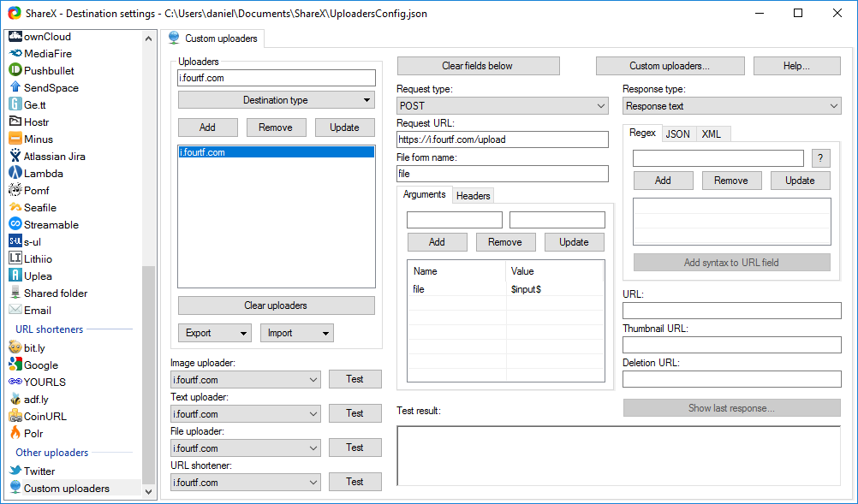Click the Request URL input field
Image resolution: width=858 pixels, height=504 pixels.
coord(503,139)
